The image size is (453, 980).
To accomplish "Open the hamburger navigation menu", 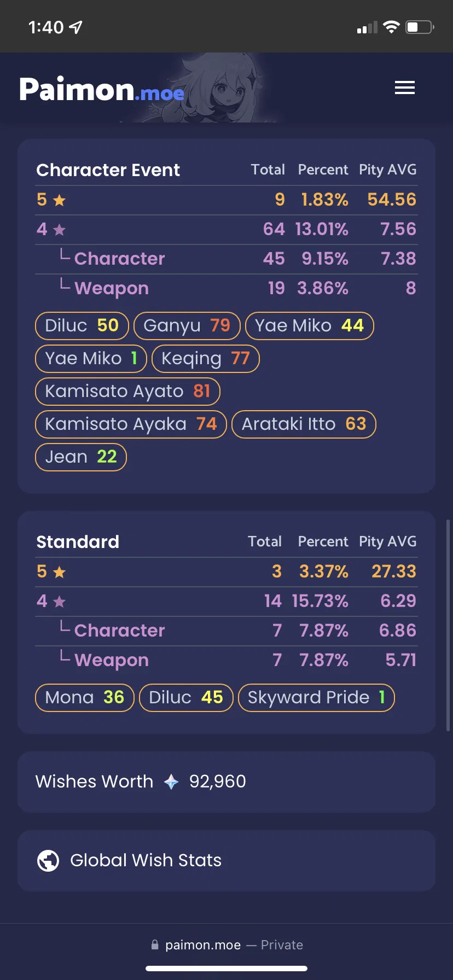I will tap(405, 87).
